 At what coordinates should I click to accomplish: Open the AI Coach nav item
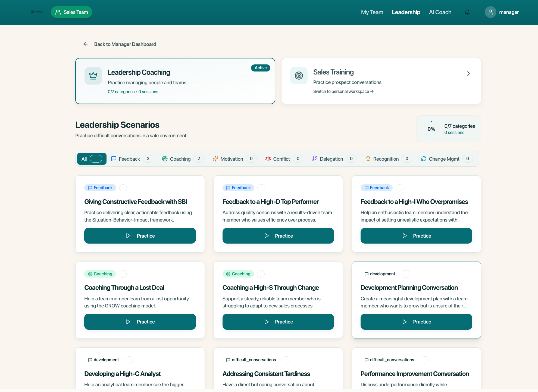pyautogui.click(x=440, y=12)
